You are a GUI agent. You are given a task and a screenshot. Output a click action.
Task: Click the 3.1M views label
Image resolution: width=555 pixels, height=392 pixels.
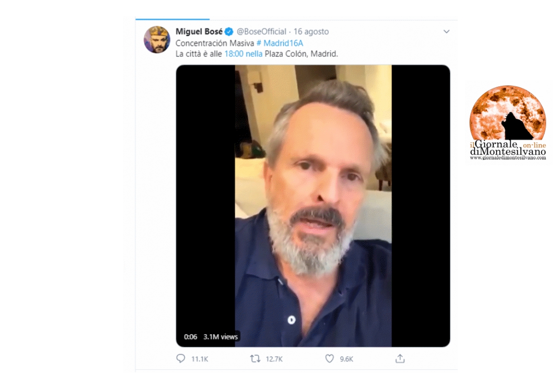(221, 337)
